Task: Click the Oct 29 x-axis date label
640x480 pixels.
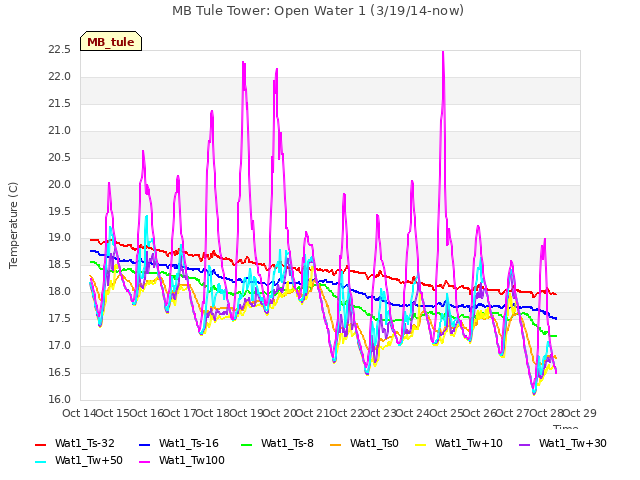Action: [580, 413]
